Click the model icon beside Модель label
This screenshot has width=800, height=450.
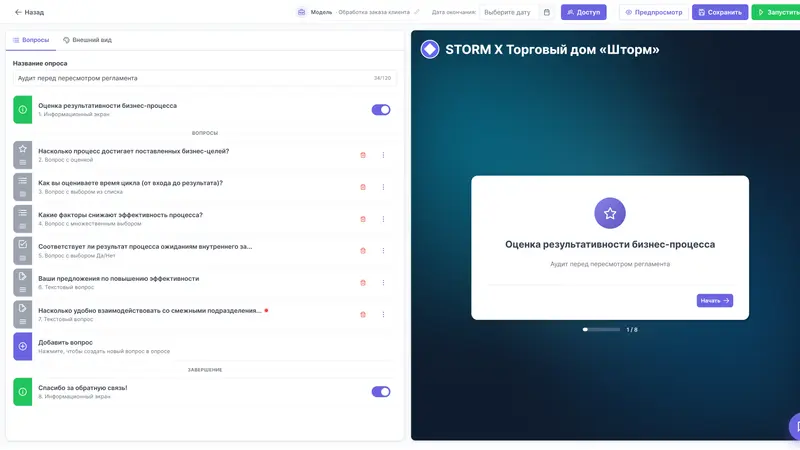(302, 12)
